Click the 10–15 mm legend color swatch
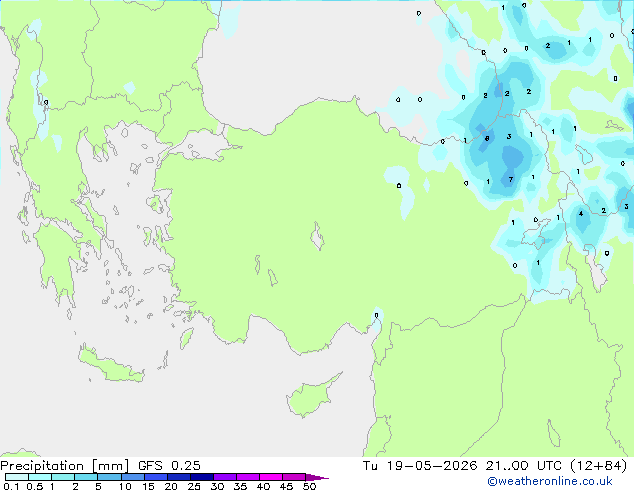634x490 pixels. click(x=132, y=477)
